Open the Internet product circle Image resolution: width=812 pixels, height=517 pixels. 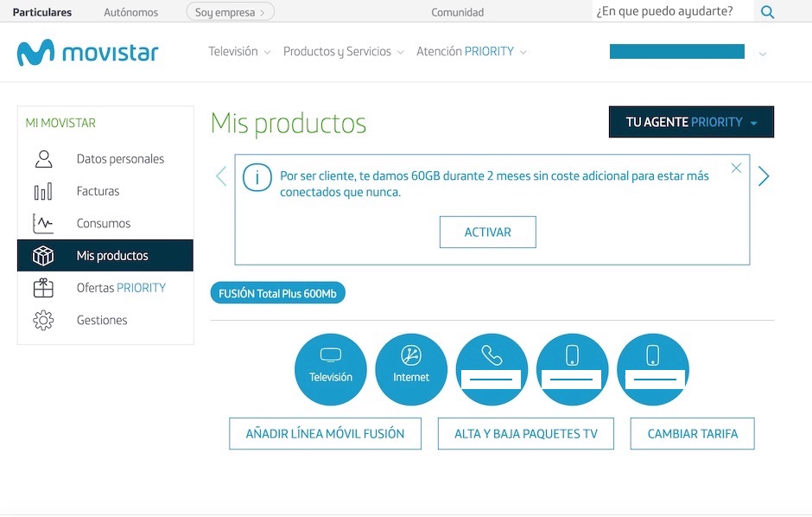click(411, 369)
